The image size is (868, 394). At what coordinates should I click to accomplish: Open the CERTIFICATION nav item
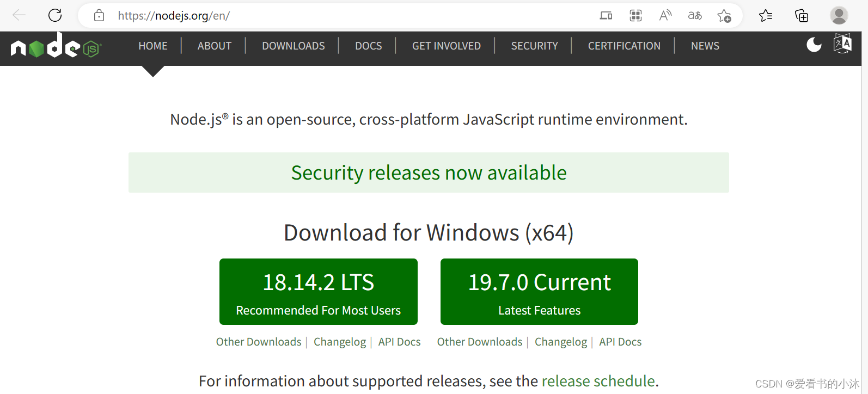pos(624,46)
